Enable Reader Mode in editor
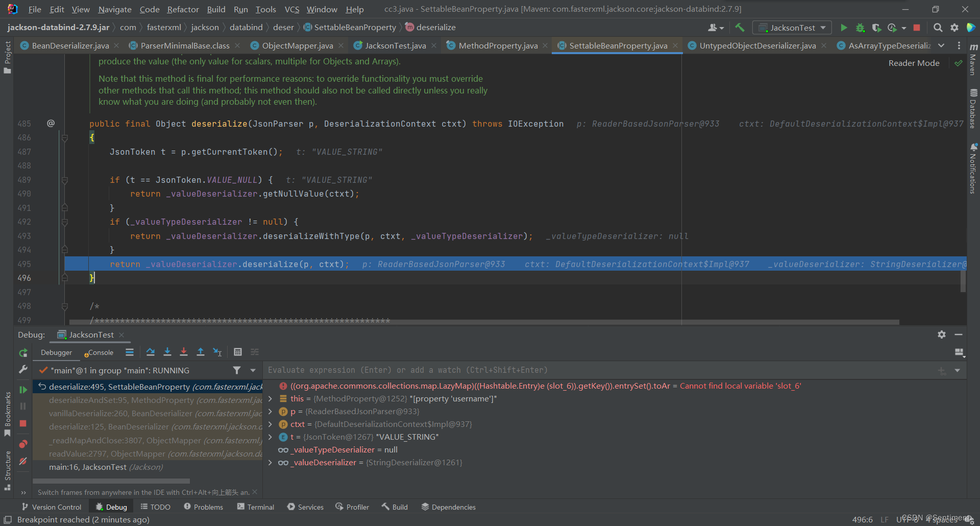980x526 pixels. [914, 63]
